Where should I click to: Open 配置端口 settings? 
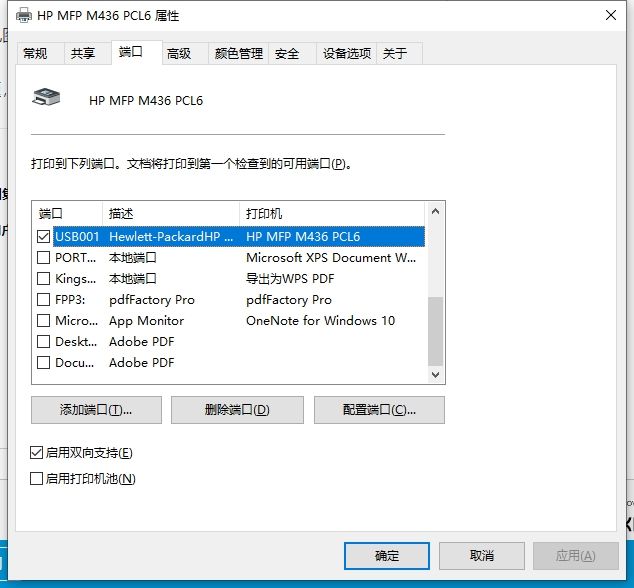coord(379,410)
